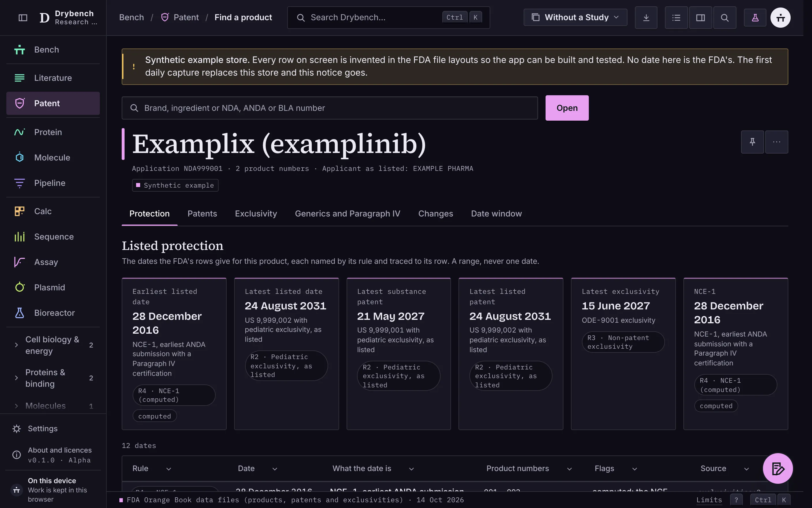
Task: Open Sequence section
Action: tap(53, 237)
